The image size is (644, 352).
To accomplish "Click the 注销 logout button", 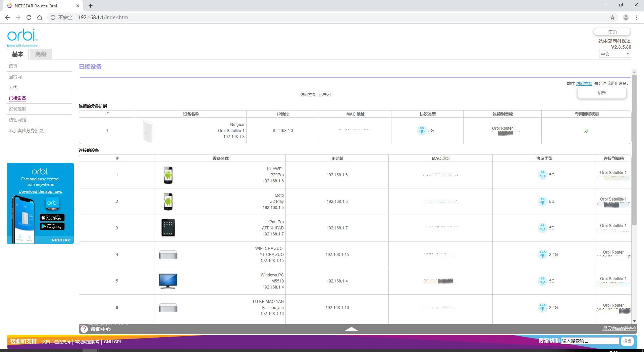I will 612,32.
